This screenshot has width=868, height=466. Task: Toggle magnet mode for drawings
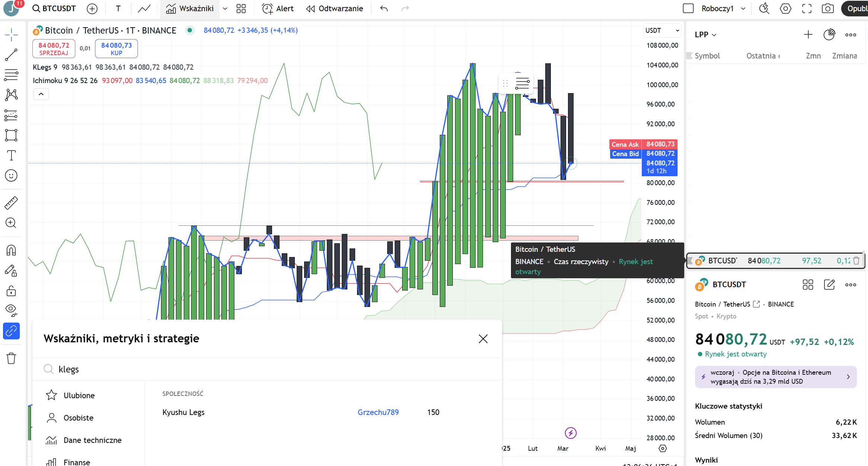click(11, 250)
